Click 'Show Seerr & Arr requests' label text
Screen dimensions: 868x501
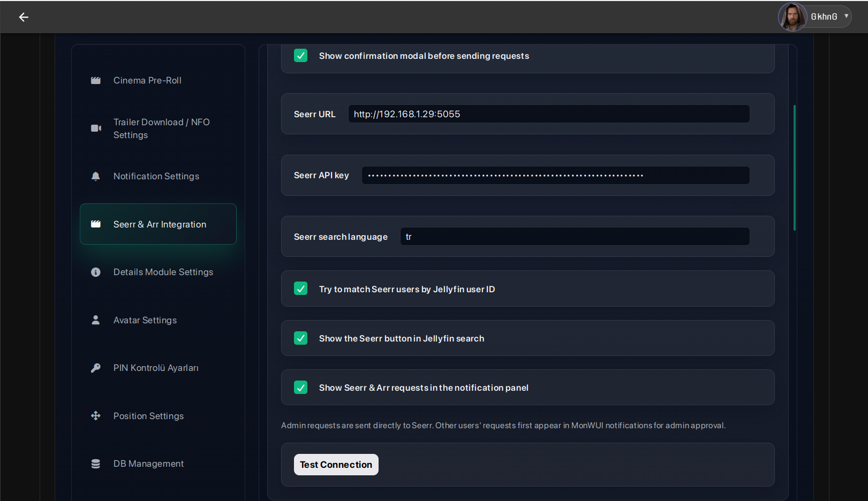(x=424, y=388)
